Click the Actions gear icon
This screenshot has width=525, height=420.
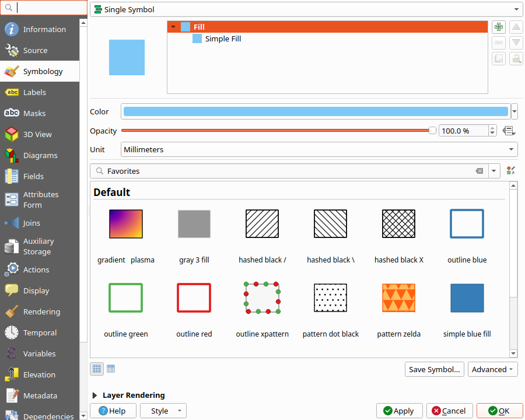[x=12, y=269]
